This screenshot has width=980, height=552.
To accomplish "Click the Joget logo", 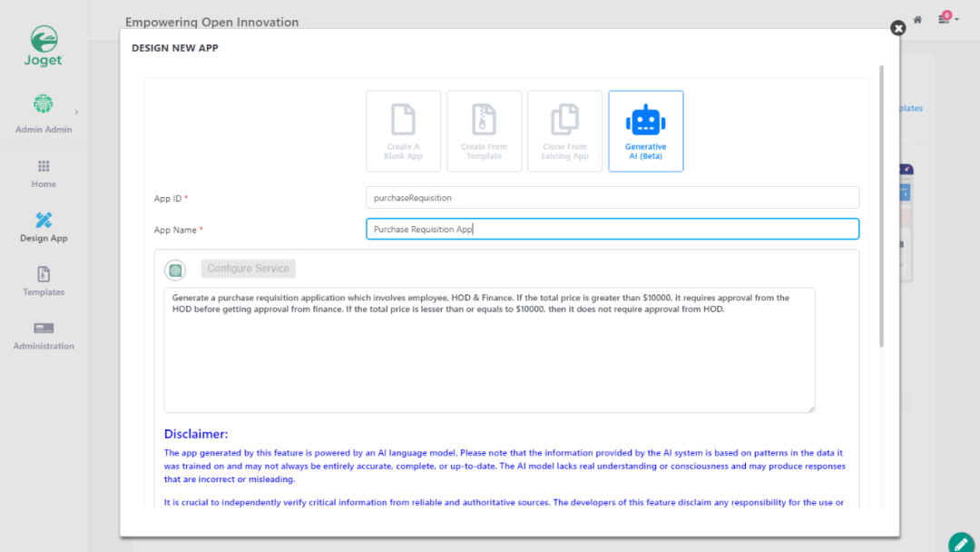I will point(44,45).
